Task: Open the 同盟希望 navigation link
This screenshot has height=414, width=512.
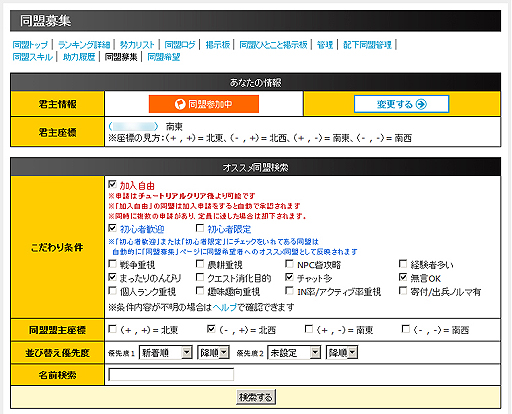Action: coord(164,57)
